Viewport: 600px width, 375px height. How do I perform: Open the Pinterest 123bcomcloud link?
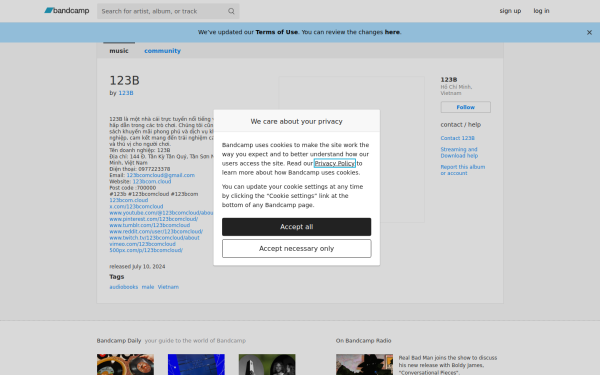pyautogui.click(x=153, y=219)
